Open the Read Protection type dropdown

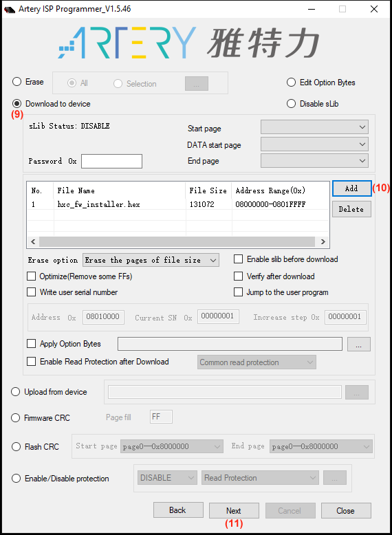(x=260, y=478)
